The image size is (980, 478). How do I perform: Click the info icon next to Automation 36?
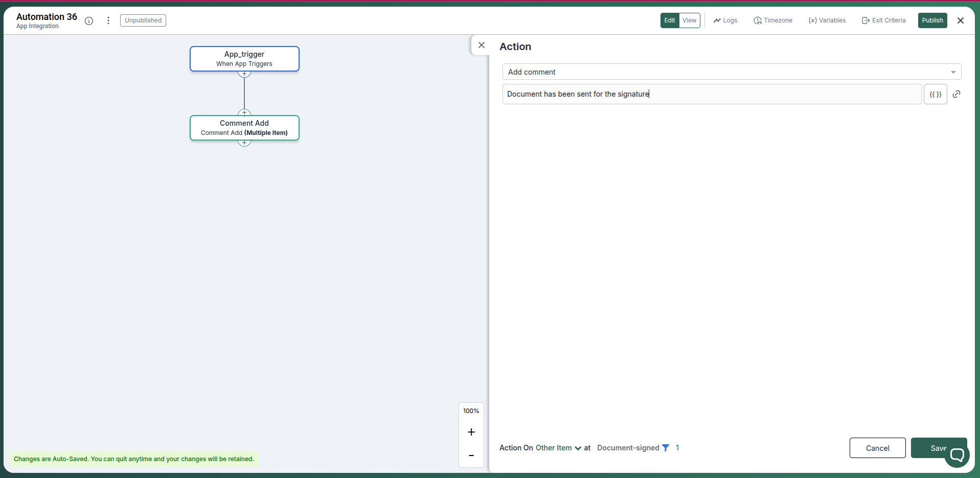pos(89,21)
